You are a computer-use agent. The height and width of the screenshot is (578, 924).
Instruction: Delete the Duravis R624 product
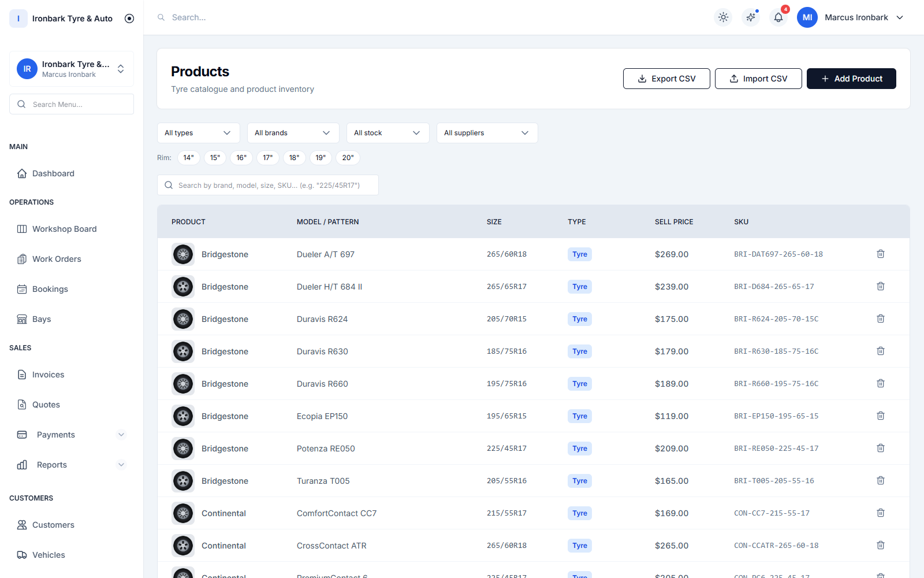[881, 318]
